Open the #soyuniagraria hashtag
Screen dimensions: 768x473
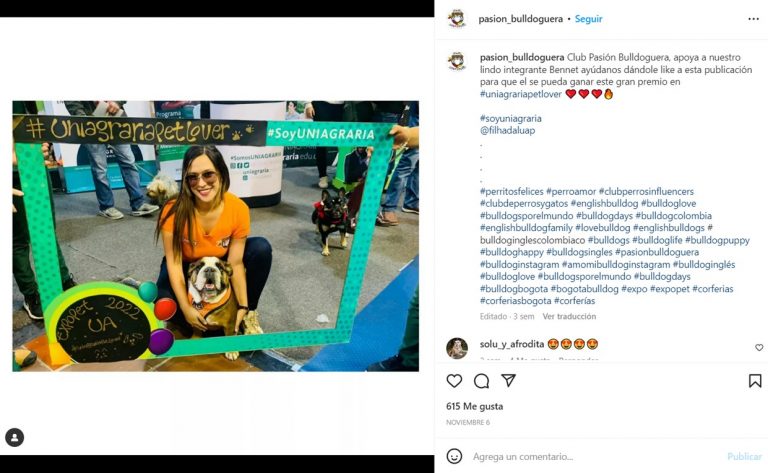(510, 118)
